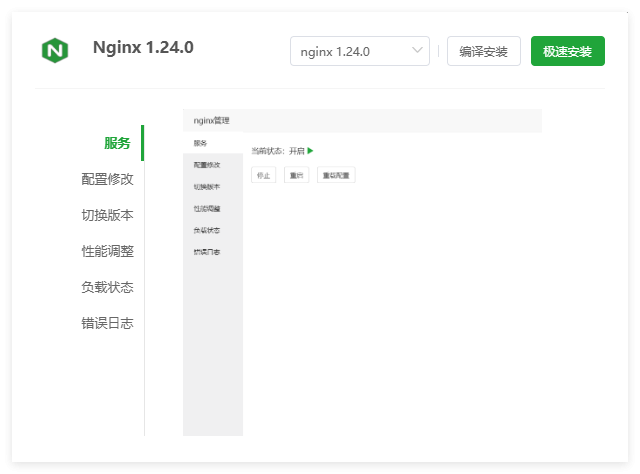Open the nginx 1.24.0 version dropdown
This screenshot has width=640, height=474.
(x=359, y=51)
